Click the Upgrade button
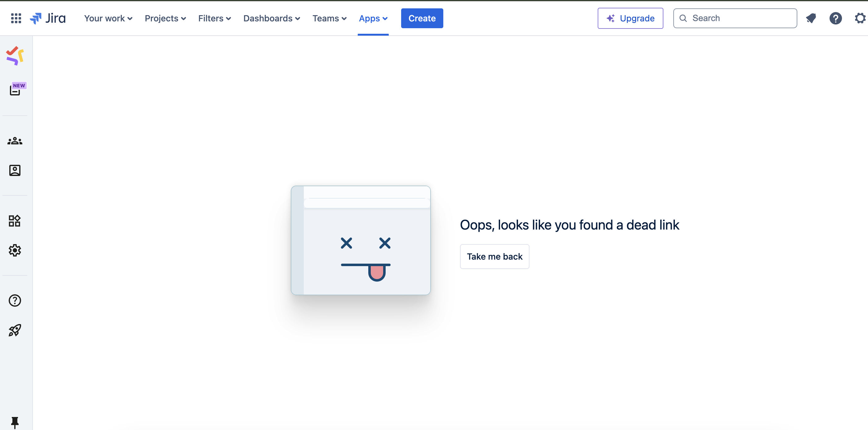The image size is (868, 430). click(630, 18)
